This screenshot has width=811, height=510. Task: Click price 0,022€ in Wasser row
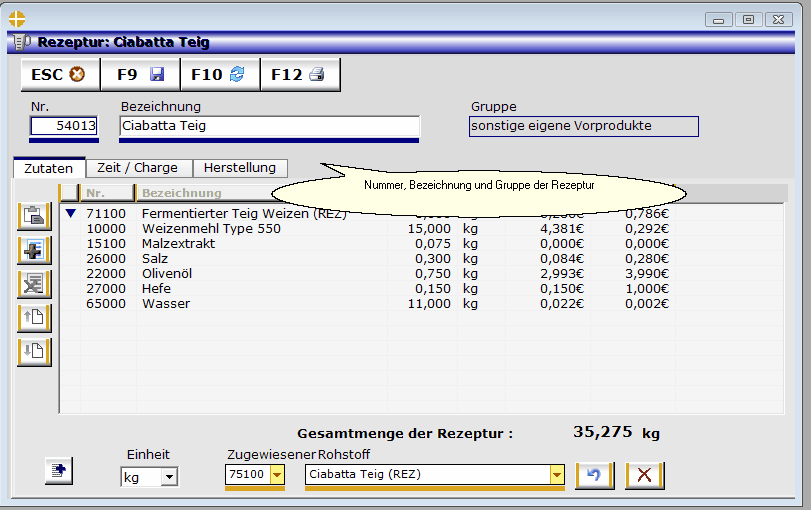pos(562,304)
